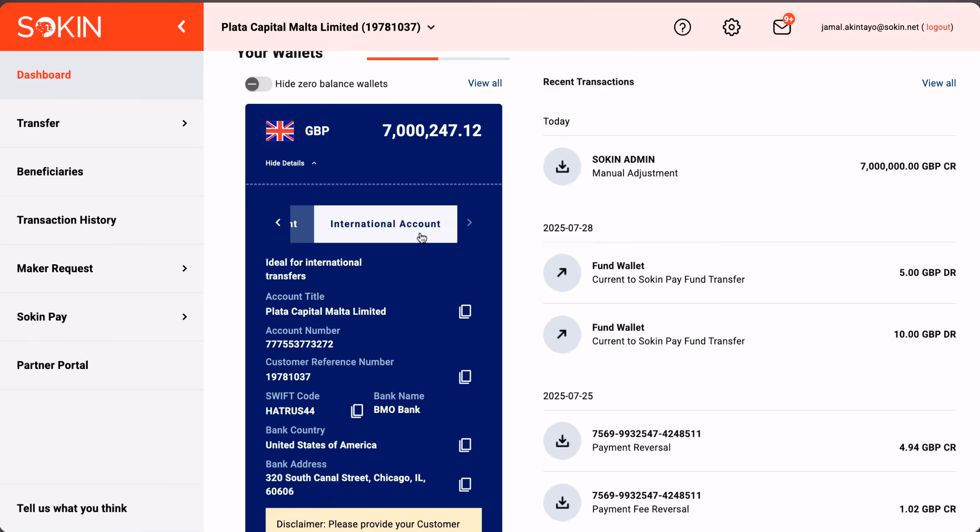
Task: Copy the Customer Reference Number
Action: 465,377
